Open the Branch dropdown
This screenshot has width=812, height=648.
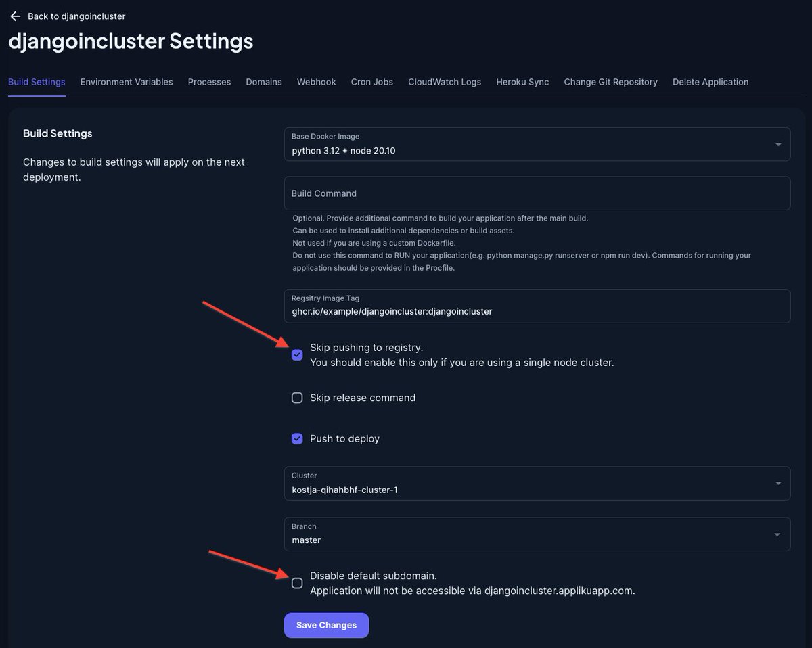(x=537, y=534)
